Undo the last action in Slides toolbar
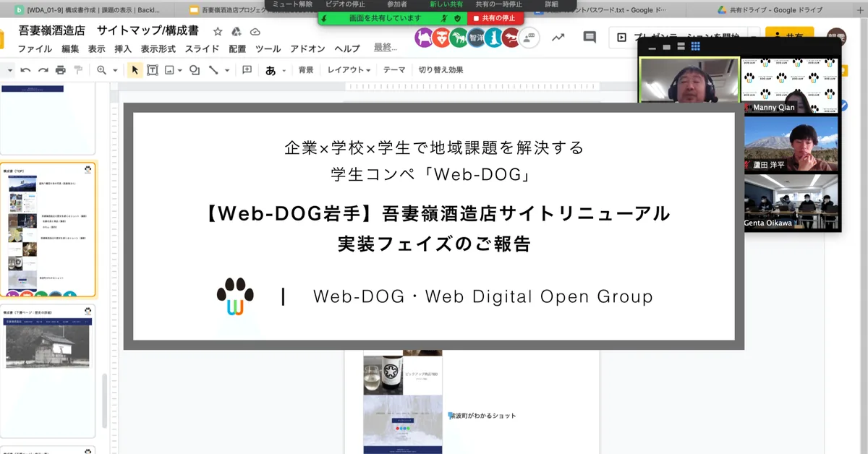This screenshot has width=868, height=454. tap(26, 70)
